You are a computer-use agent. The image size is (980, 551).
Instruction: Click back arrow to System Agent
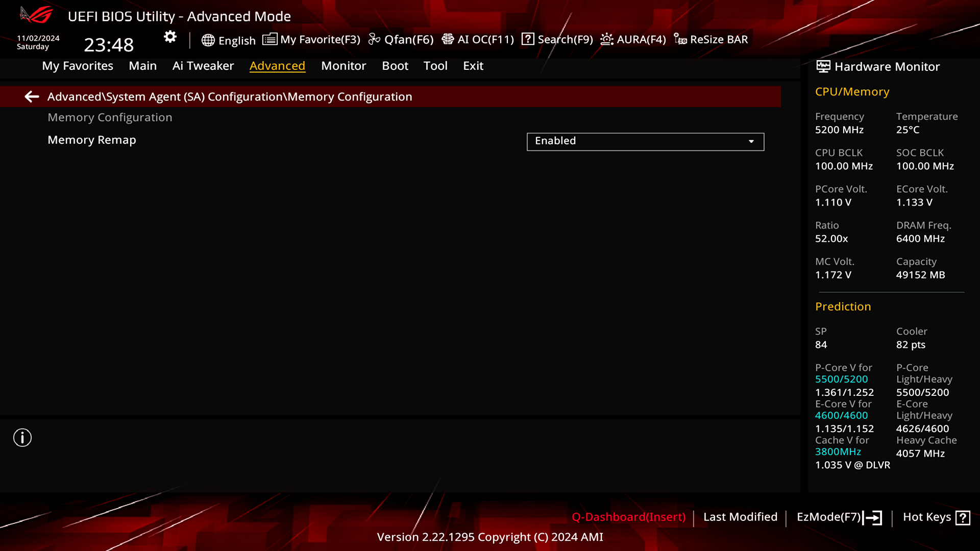(x=32, y=96)
